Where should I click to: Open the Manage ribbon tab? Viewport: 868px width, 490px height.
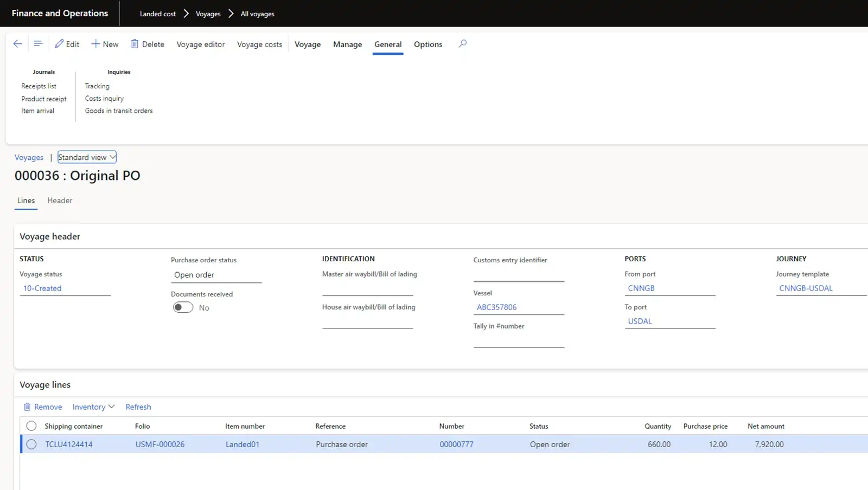347,44
